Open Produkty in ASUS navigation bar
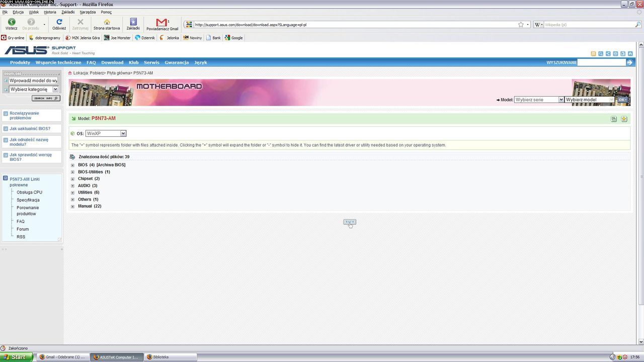 pos(20,62)
